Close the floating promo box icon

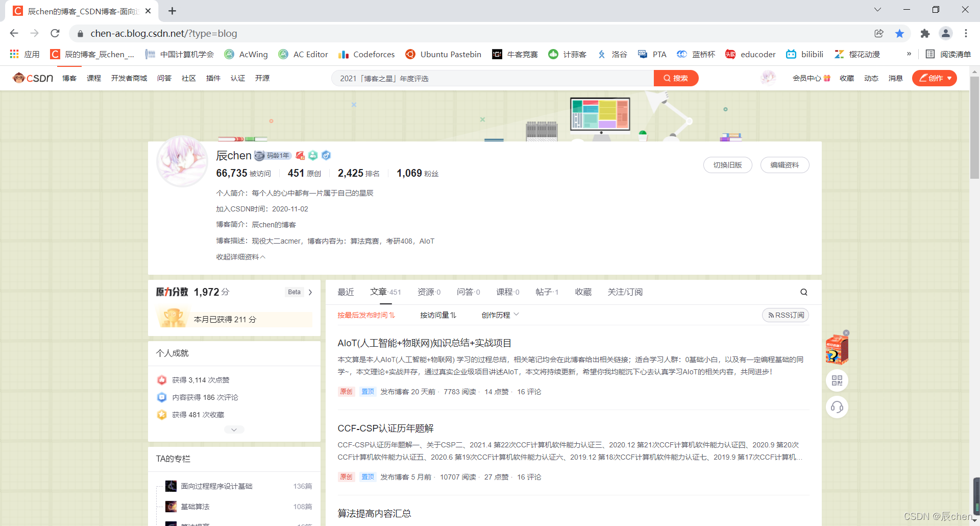pyautogui.click(x=846, y=333)
